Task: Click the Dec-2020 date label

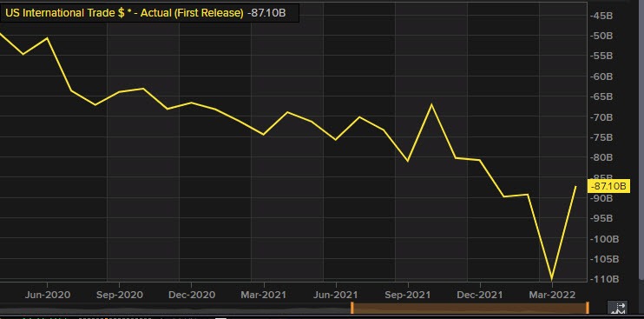Action: click(192, 295)
